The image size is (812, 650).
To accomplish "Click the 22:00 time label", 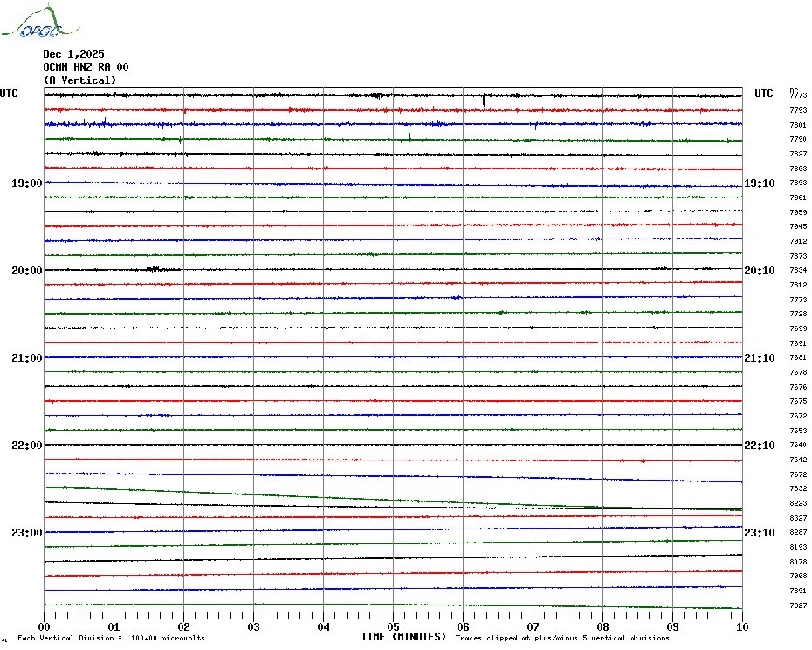I will (x=27, y=446).
